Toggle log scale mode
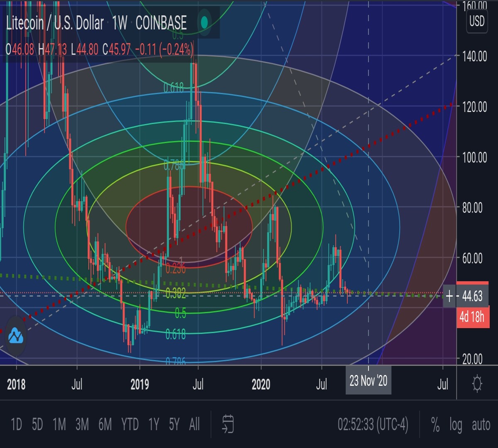This screenshot has width=498, height=448. tap(456, 425)
